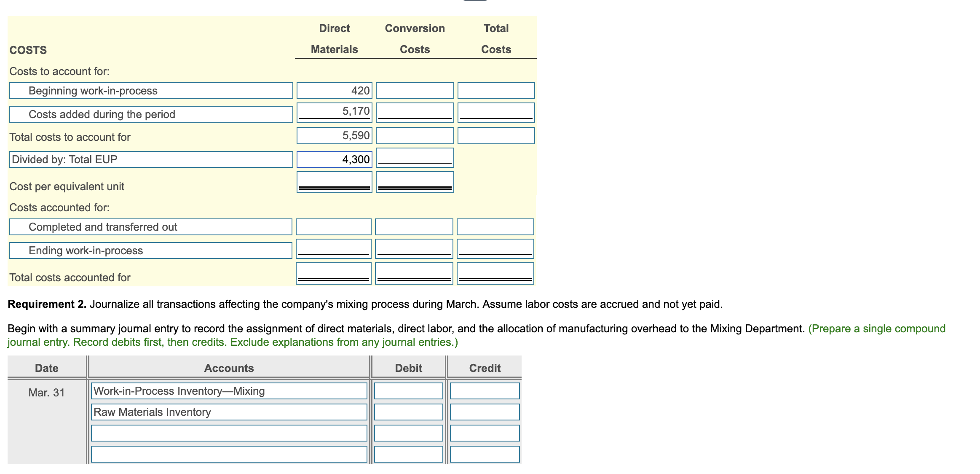The image size is (980, 474).
Task: Click the Conversion Costs field for Beginning work-in-process
Action: coord(414,90)
